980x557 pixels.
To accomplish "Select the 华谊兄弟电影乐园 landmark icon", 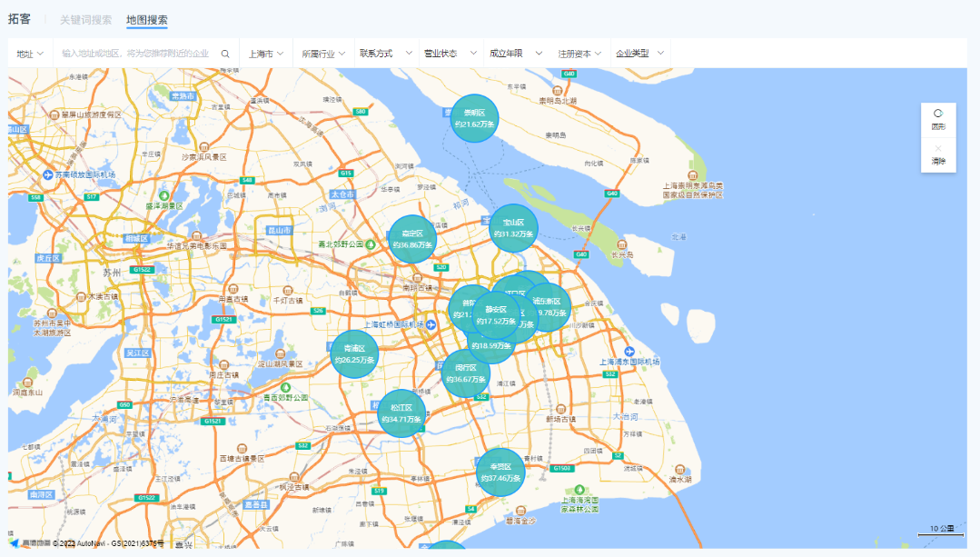I will 197,236.
